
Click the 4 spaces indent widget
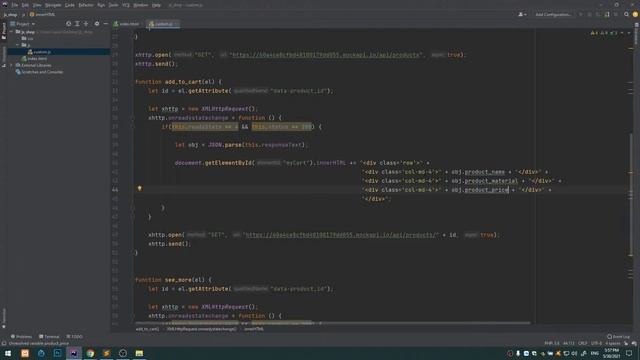tap(612, 344)
